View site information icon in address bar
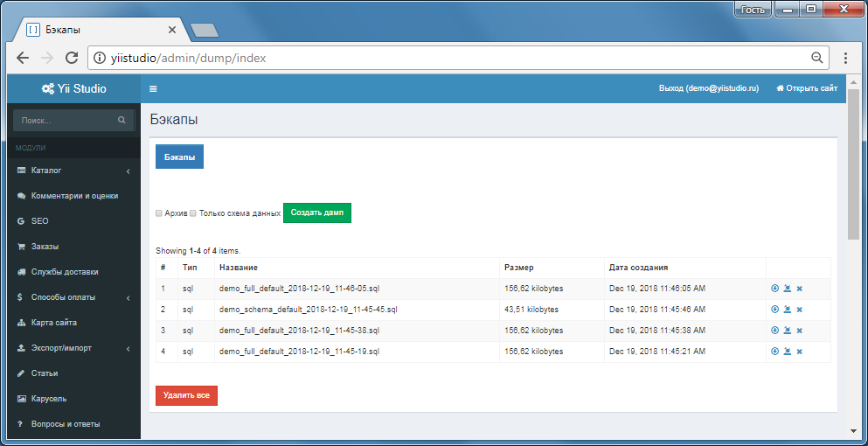 coord(100,58)
